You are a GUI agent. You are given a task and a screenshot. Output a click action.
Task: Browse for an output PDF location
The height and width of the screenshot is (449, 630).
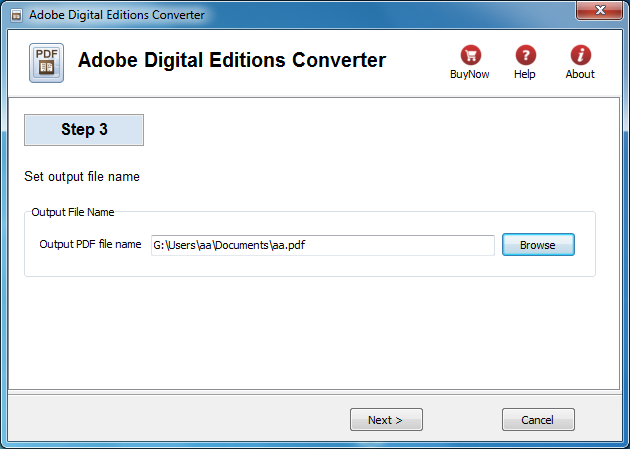pos(538,245)
